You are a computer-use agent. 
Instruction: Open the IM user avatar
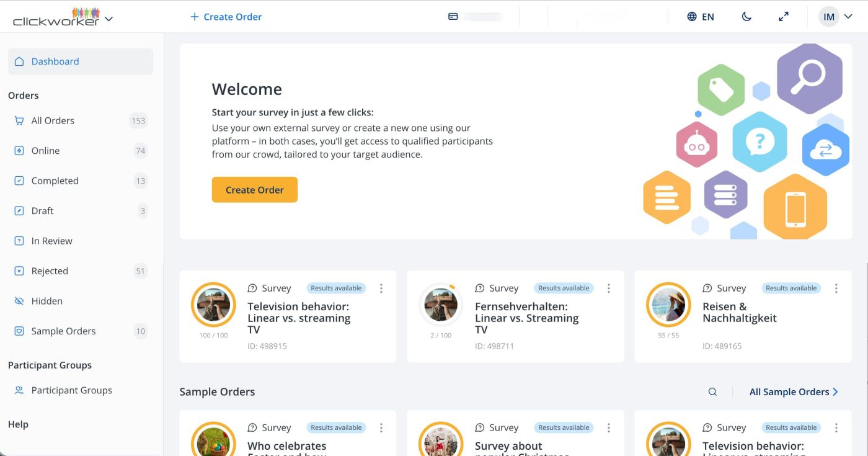coord(829,17)
